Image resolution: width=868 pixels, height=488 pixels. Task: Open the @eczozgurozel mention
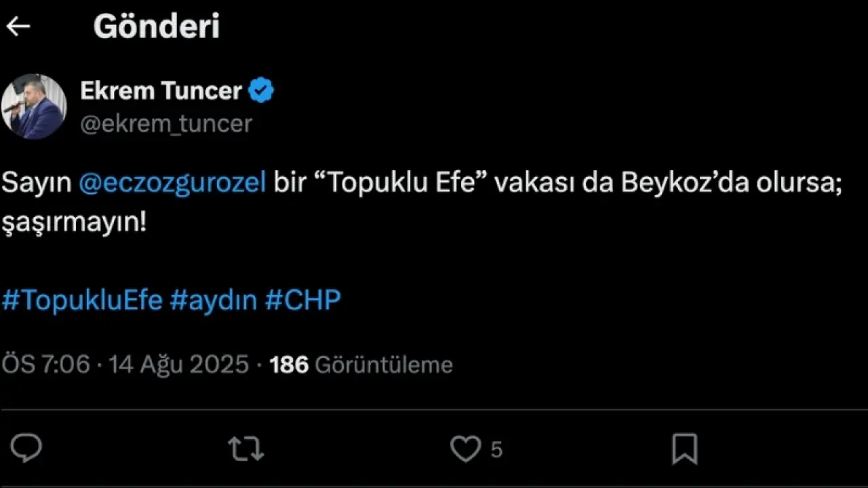coord(173,184)
